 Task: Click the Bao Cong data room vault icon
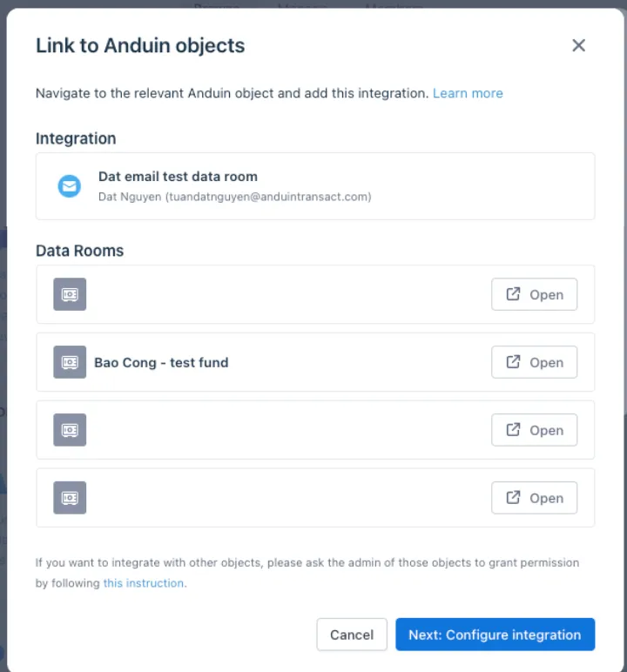70,362
